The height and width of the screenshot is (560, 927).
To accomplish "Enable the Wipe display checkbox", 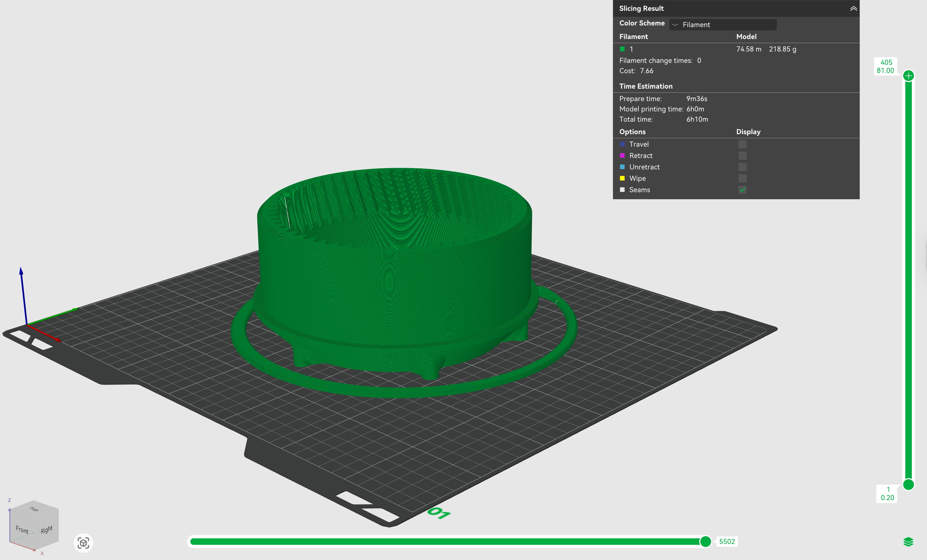I will [x=742, y=178].
